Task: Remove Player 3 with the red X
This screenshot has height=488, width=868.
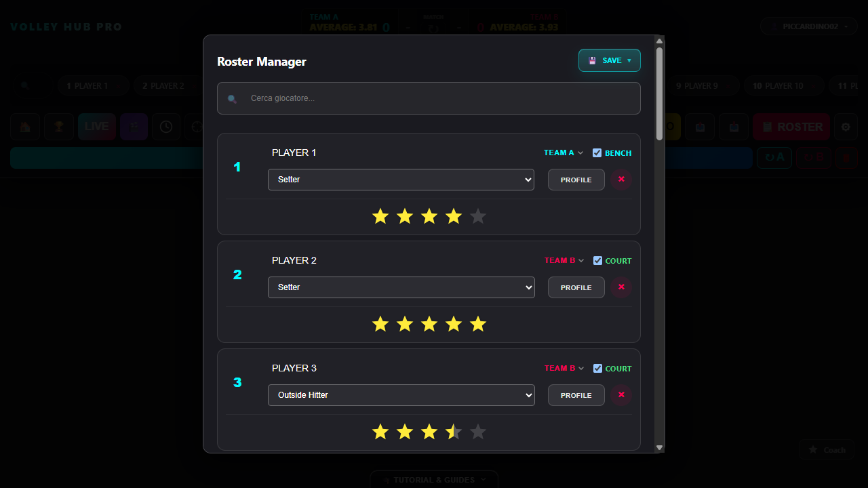Action: pyautogui.click(x=621, y=395)
